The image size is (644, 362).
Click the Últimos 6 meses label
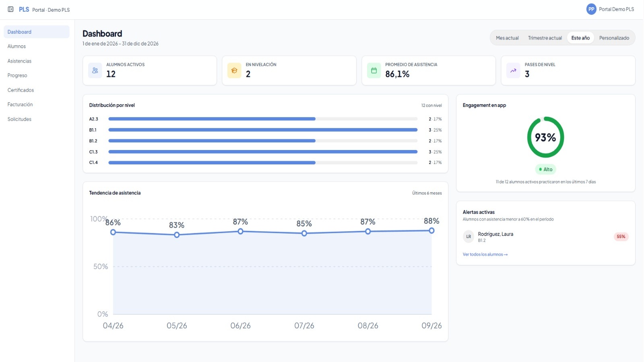427,193
